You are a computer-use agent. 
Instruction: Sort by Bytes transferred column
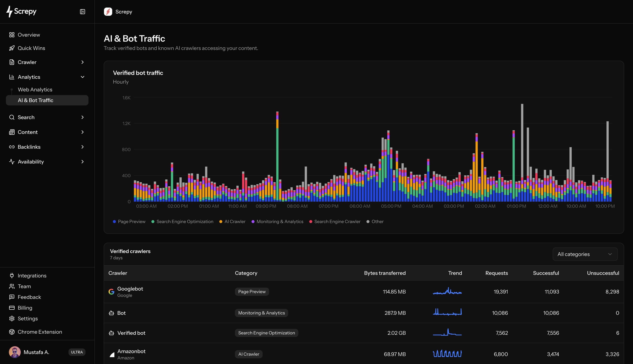click(385, 273)
